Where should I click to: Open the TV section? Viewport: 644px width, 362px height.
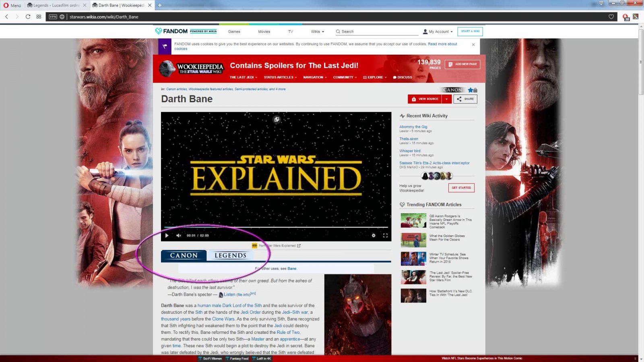click(x=291, y=31)
